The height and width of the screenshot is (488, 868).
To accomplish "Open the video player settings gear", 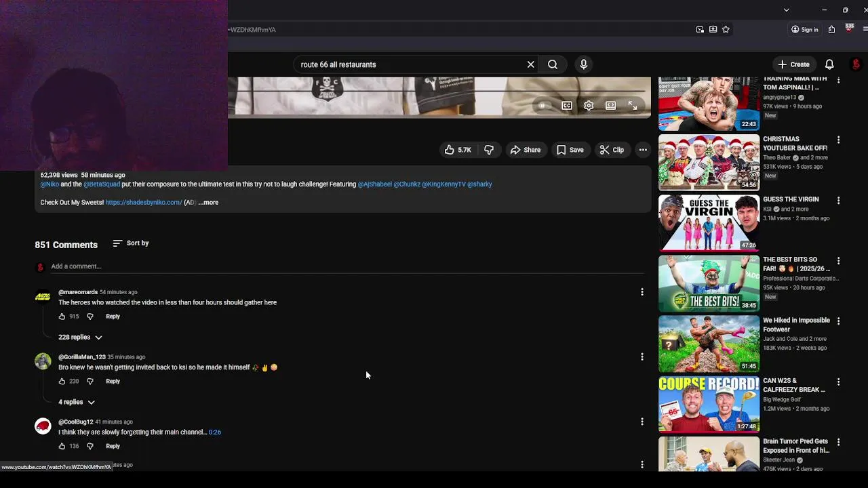I will 589,106.
